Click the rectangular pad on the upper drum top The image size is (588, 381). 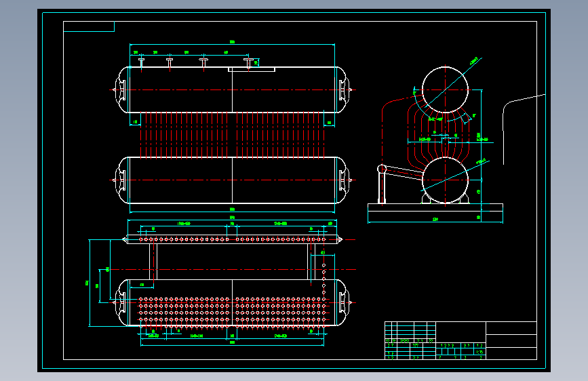coord(252,69)
